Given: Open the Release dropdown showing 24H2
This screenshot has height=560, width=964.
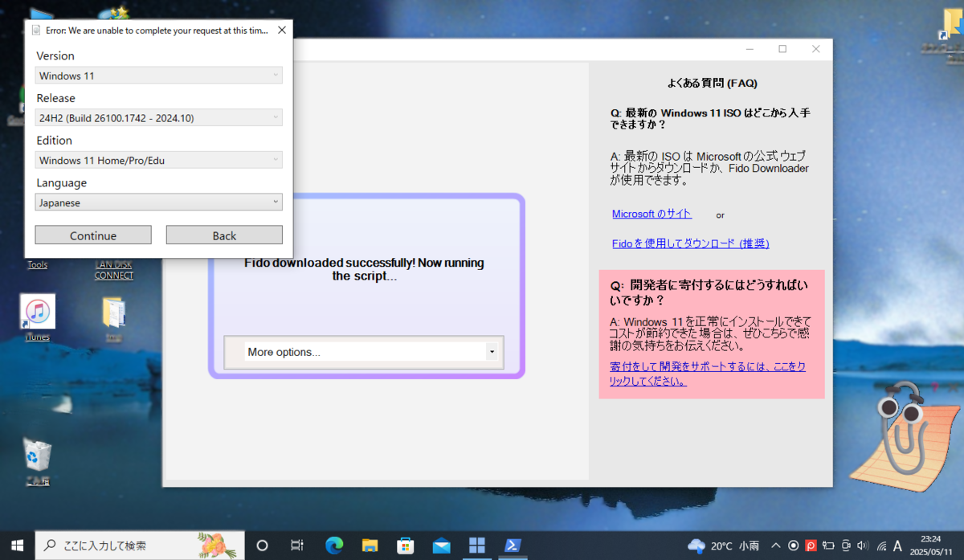Looking at the screenshot, I should coord(159,118).
